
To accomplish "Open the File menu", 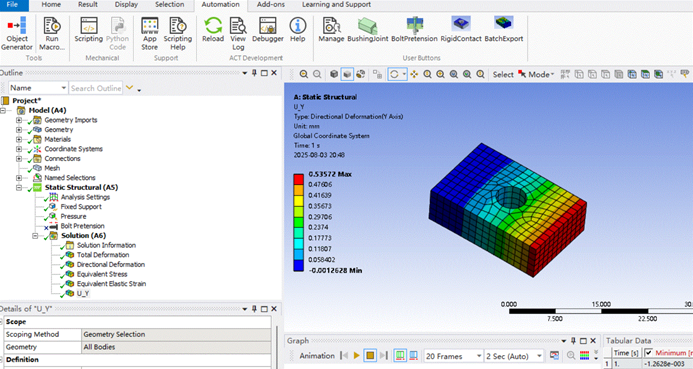I will pyautogui.click(x=12, y=4).
